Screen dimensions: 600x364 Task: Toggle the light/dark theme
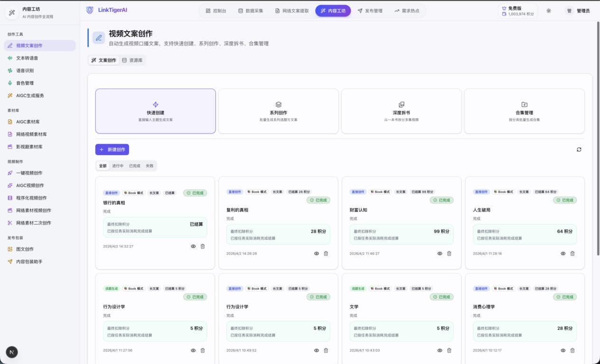(549, 10)
